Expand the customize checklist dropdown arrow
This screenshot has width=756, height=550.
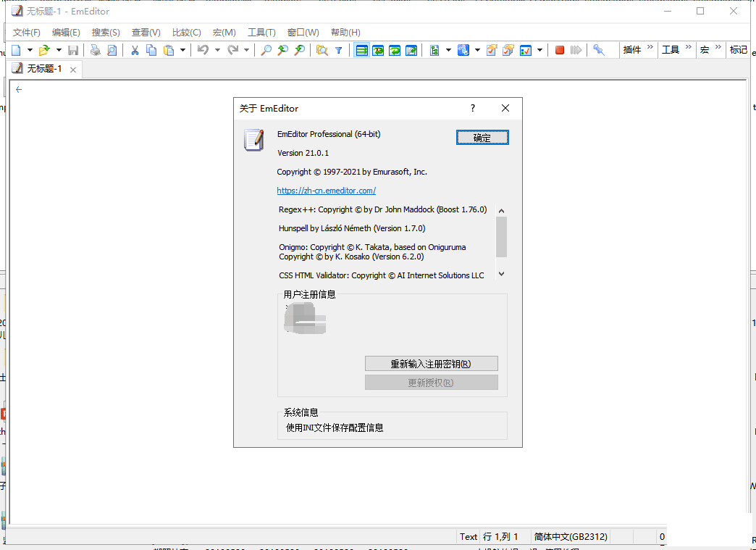[539, 50]
